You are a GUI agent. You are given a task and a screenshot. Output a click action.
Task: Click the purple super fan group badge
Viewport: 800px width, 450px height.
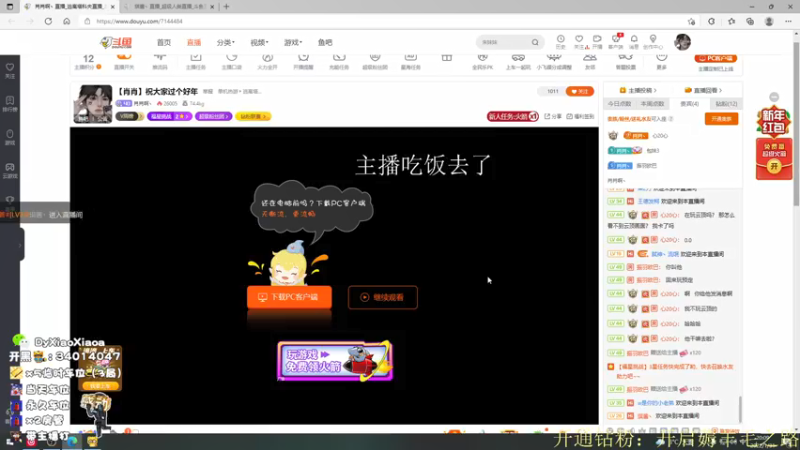point(213,116)
